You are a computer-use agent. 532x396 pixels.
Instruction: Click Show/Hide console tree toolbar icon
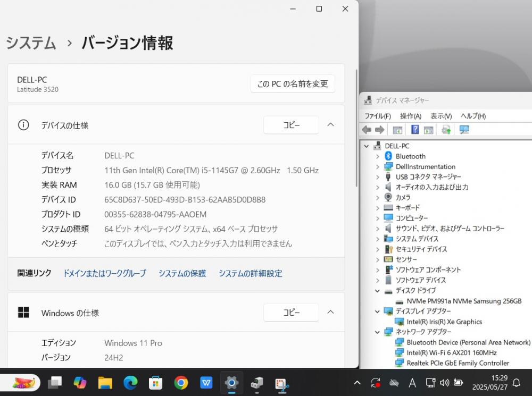click(x=397, y=130)
